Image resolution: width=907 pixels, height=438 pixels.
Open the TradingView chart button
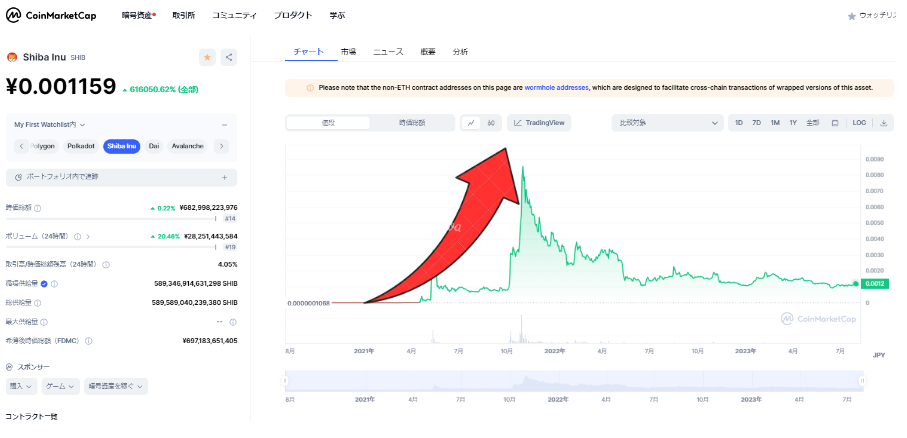click(539, 123)
